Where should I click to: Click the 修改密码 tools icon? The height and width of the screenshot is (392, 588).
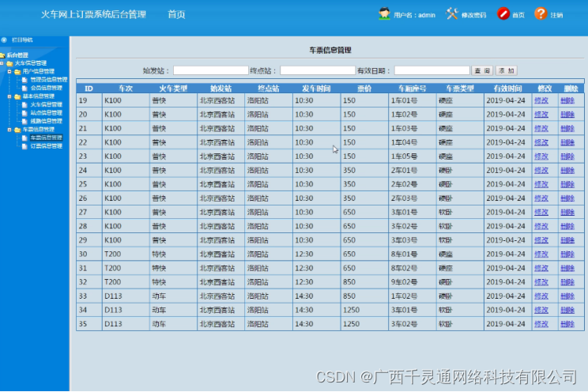tap(452, 14)
